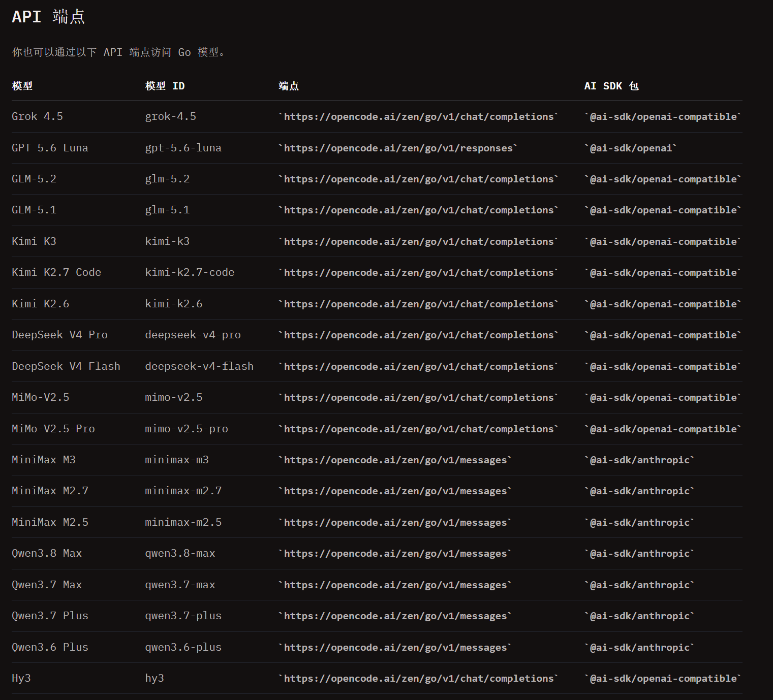Click the model ID "glm-5.2"

pyautogui.click(x=167, y=179)
